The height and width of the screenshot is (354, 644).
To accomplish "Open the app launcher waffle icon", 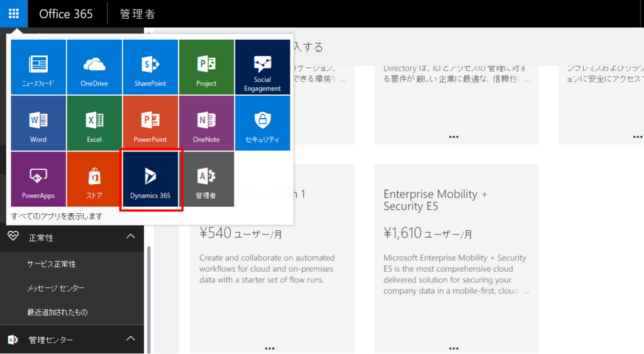I will point(14,14).
